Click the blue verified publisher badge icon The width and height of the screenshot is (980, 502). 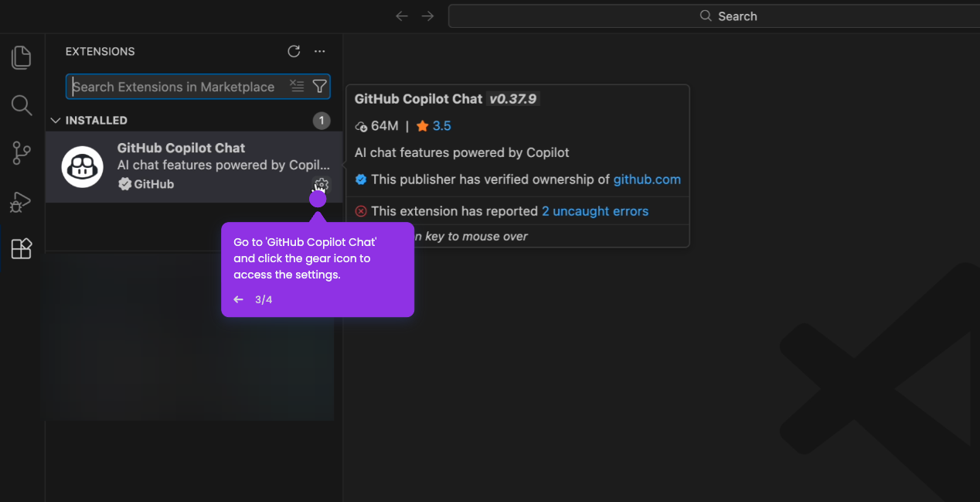point(361,179)
